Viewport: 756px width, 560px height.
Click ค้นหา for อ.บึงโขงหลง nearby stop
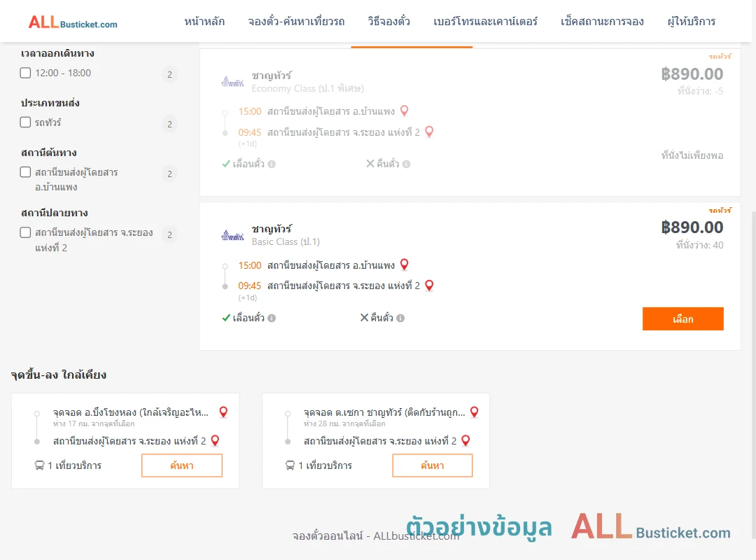pyautogui.click(x=182, y=465)
